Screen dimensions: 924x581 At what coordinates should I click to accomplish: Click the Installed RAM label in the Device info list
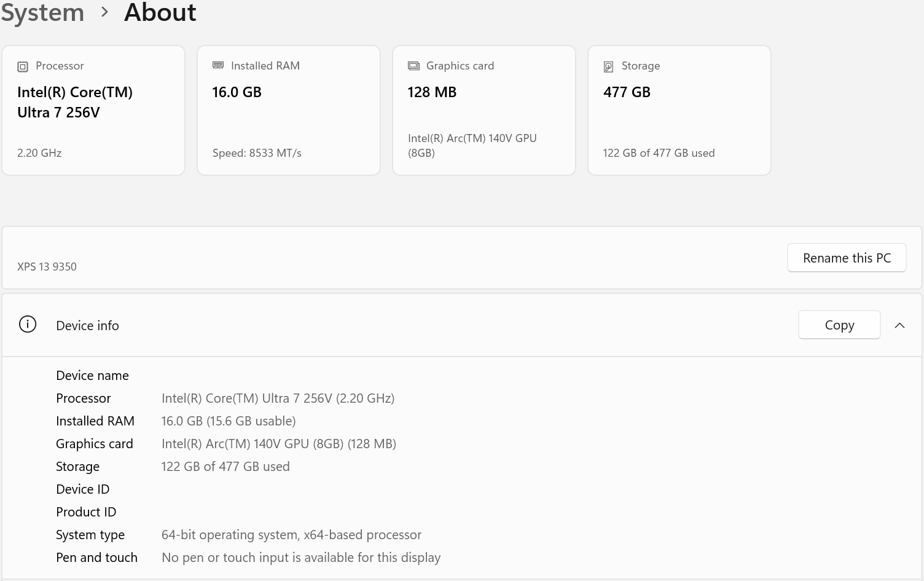pos(95,421)
